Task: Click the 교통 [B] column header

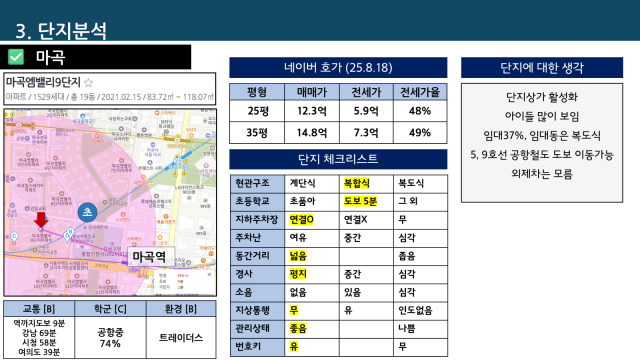Action: pyautogui.click(x=39, y=309)
